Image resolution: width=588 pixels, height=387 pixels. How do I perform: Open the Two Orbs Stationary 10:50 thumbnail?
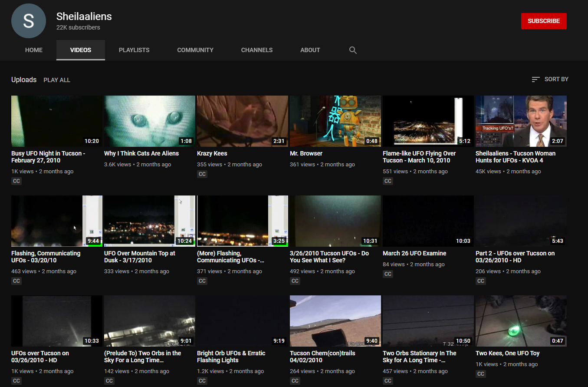[x=428, y=321]
